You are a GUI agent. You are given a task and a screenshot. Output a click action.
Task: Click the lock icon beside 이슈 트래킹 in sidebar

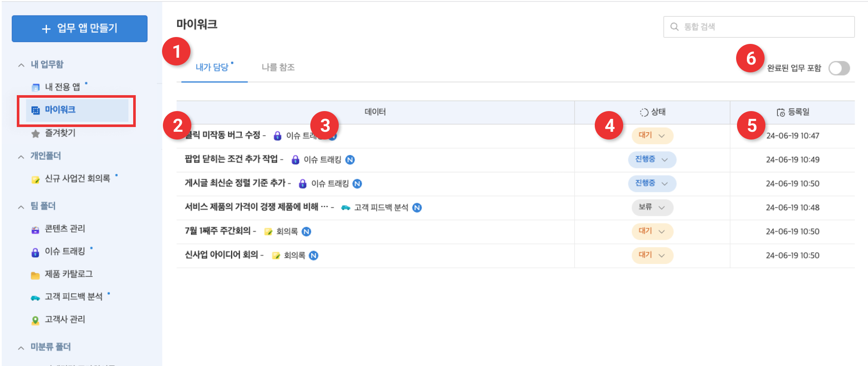tap(35, 252)
